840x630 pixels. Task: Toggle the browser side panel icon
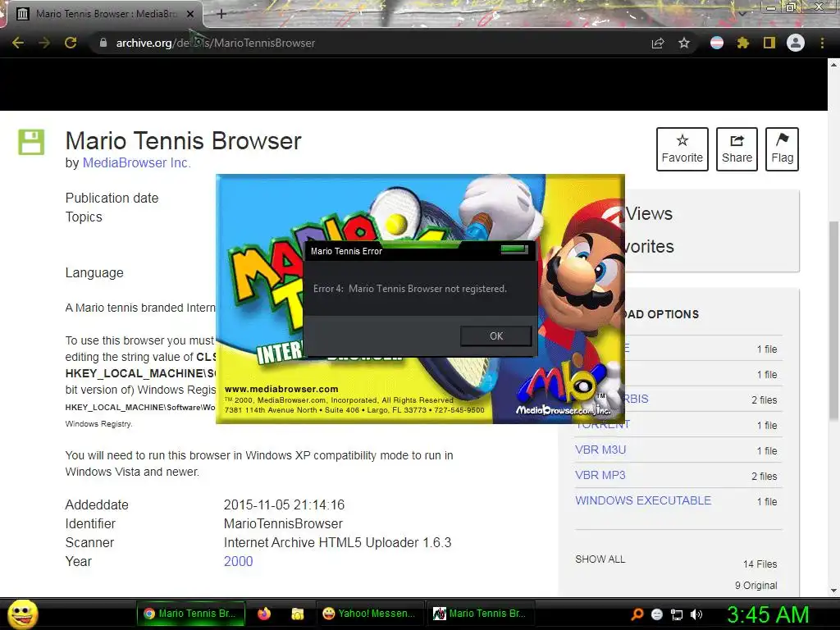[769, 43]
